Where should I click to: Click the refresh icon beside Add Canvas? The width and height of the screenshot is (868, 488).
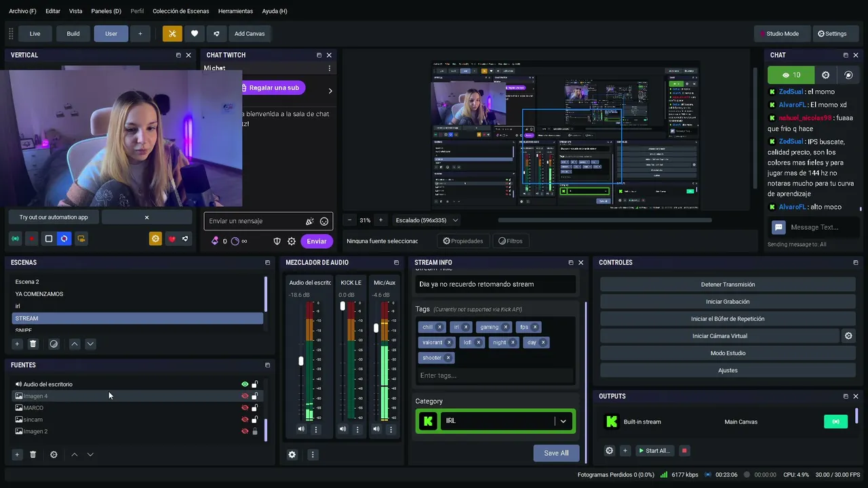pyautogui.click(x=216, y=34)
